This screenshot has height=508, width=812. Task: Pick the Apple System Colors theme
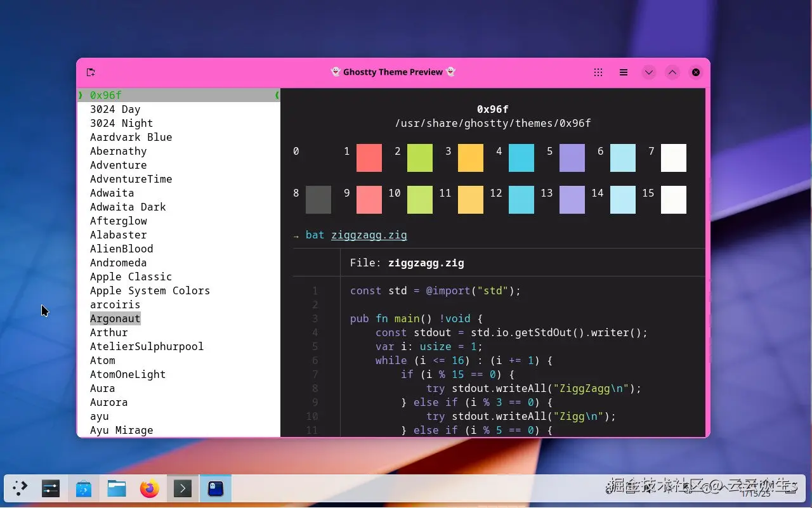pyautogui.click(x=150, y=290)
